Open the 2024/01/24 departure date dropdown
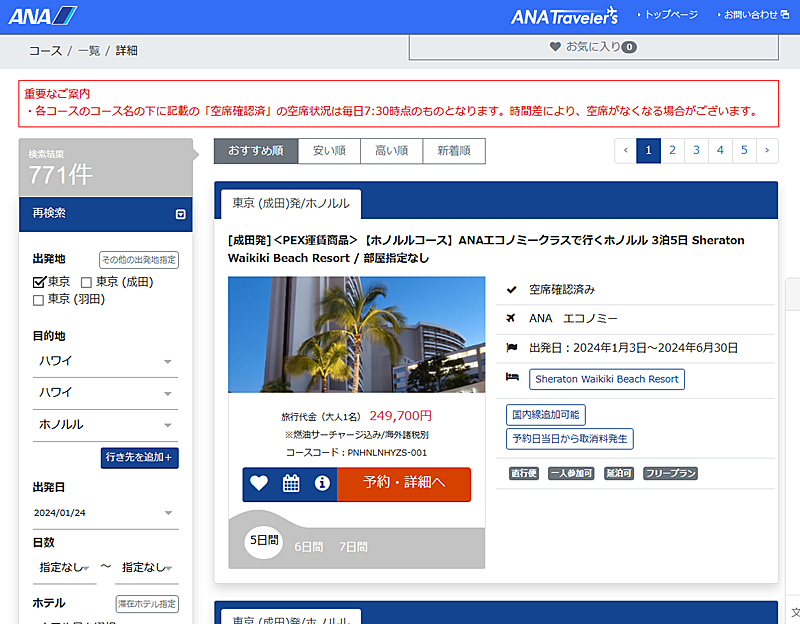Screen dimensions: 800x624 point(106,513)
